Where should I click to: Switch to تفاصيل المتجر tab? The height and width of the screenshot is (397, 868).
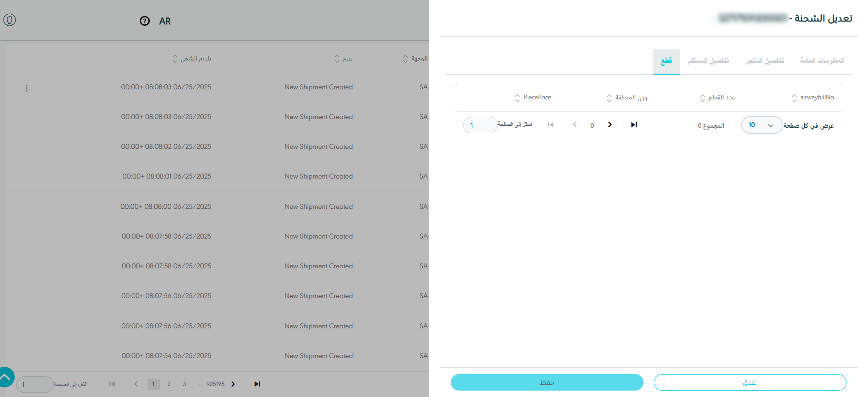pos(764,61)
